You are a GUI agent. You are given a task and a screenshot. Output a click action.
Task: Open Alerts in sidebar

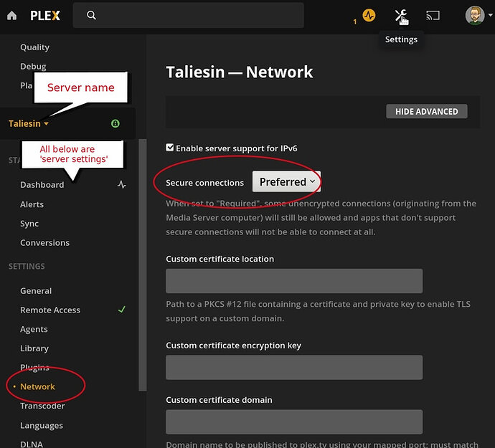pyautogui.click(x=32, y=204)
